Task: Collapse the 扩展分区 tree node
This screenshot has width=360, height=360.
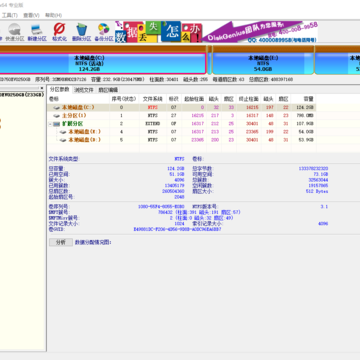Action: click(x=50, y=124)
